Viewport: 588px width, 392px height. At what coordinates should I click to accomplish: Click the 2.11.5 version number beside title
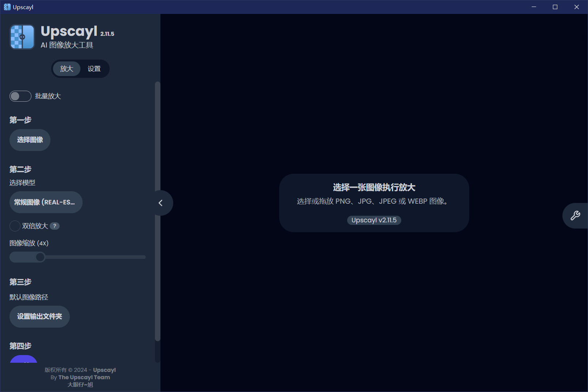tap(107, 34)
